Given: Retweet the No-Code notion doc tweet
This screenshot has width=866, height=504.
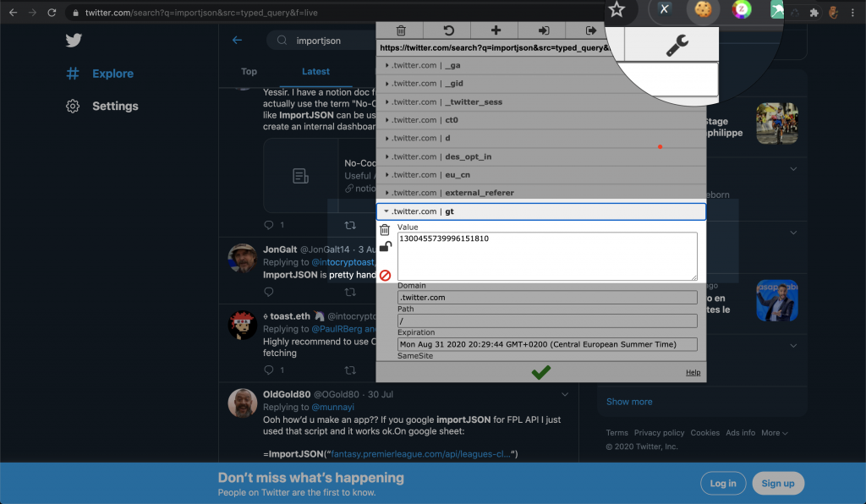Looking at the screenshot, I should click(x=350, y=225).
